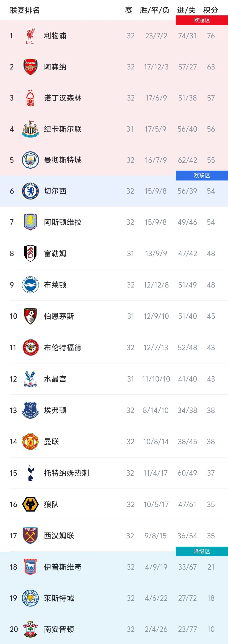
Task: Select the 积分 column header
Action: point(211,10)
